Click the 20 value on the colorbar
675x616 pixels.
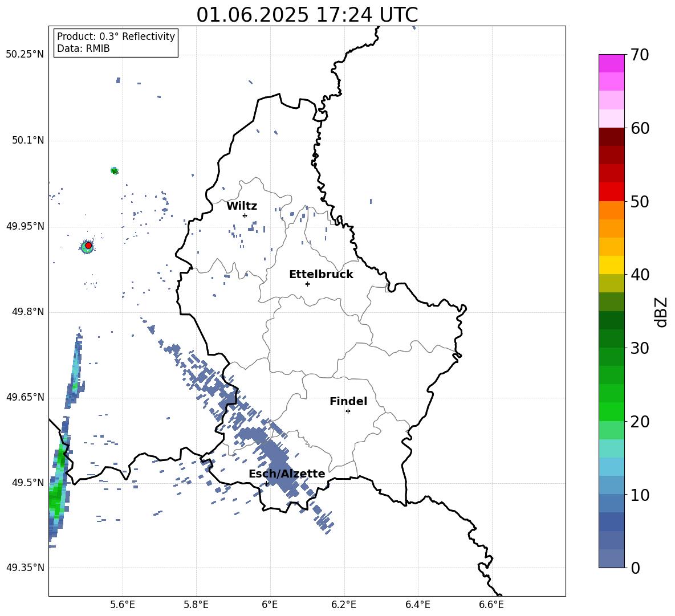coord(640,422)
